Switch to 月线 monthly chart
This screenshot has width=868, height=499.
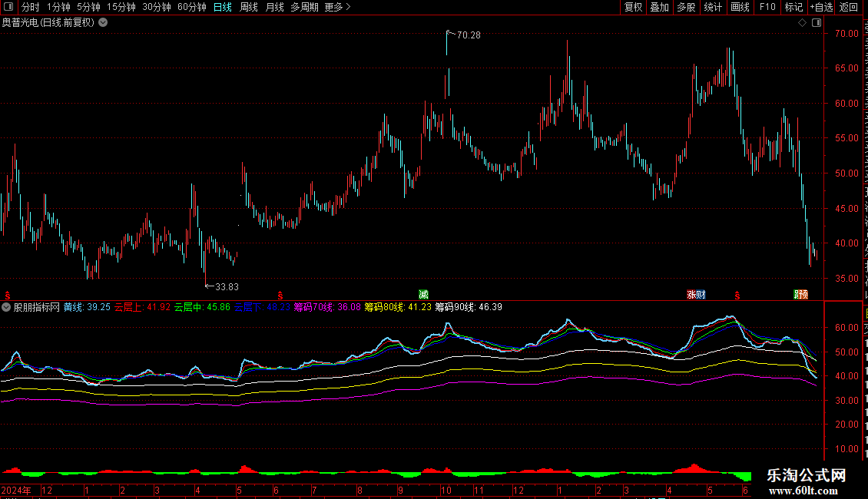tap(274, 7)
